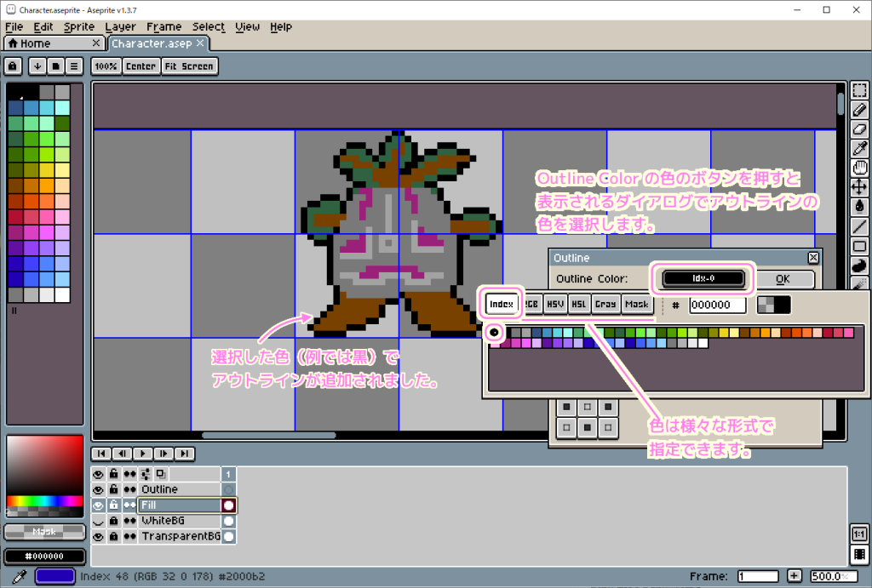872x588 pixels.
Task: Show the hidden WhiteBG layer
Action: [99, 521]
